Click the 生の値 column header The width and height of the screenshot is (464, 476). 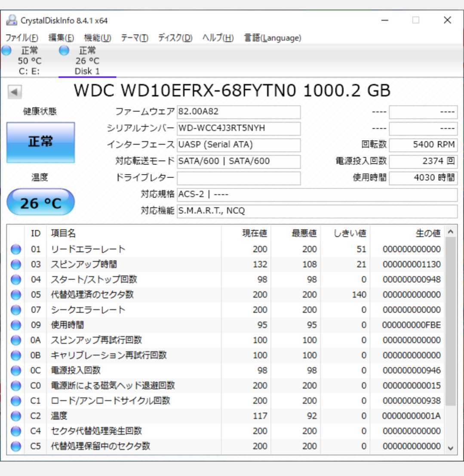[407, 233]
